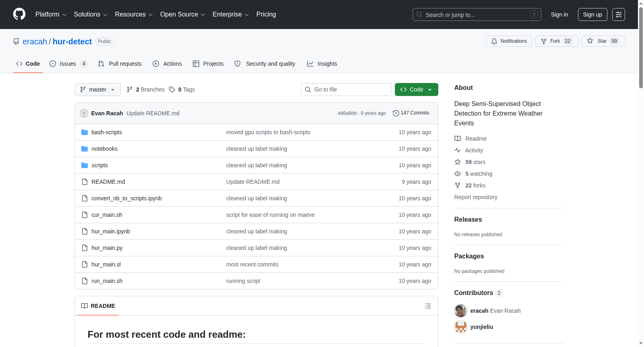Click the Sign in link
This screenshot has width=644, height=347.
(x=559, y=15)
